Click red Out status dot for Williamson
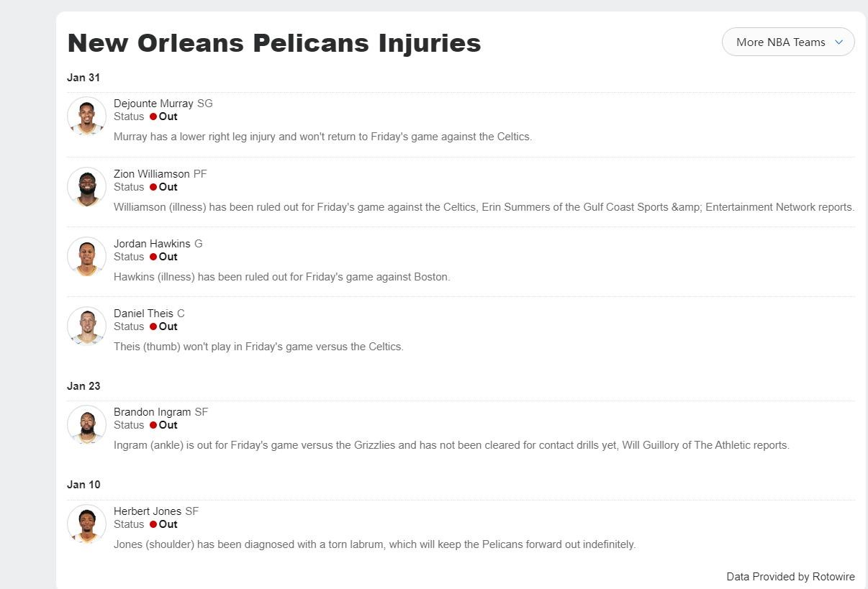The height and width of the screenshot is (589, 868). pos(153,187)
